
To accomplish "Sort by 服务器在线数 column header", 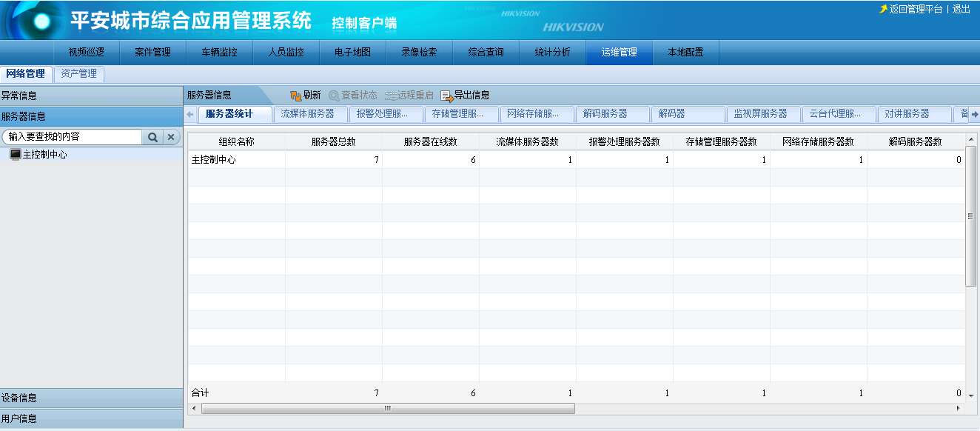I will 431,141.
